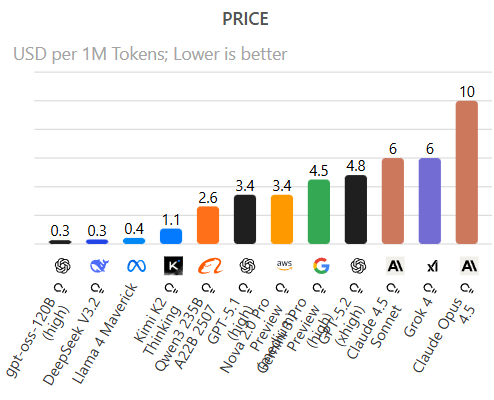Select the purple Grok 4 bar
494x400 pixels.
click(x=430, y=201)
